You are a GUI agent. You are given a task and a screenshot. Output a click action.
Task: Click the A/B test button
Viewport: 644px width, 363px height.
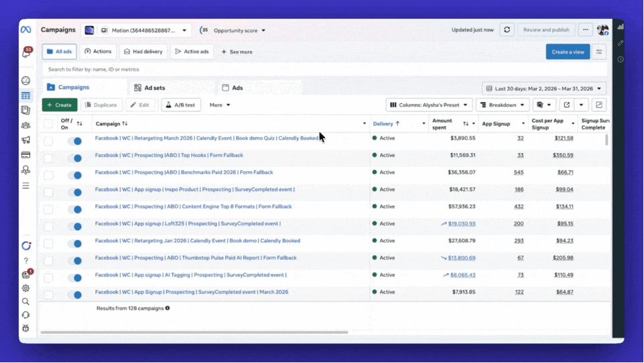click(181, 105)
